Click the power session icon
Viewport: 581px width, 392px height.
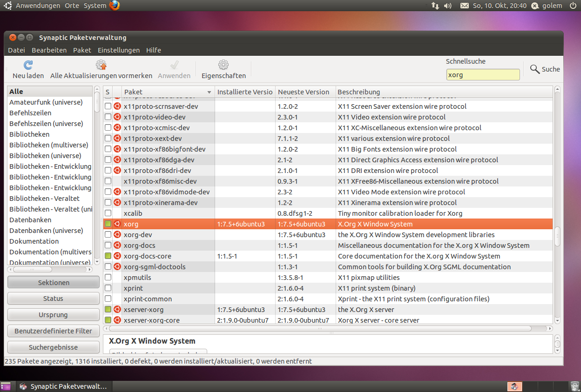(x=573, y=6)
